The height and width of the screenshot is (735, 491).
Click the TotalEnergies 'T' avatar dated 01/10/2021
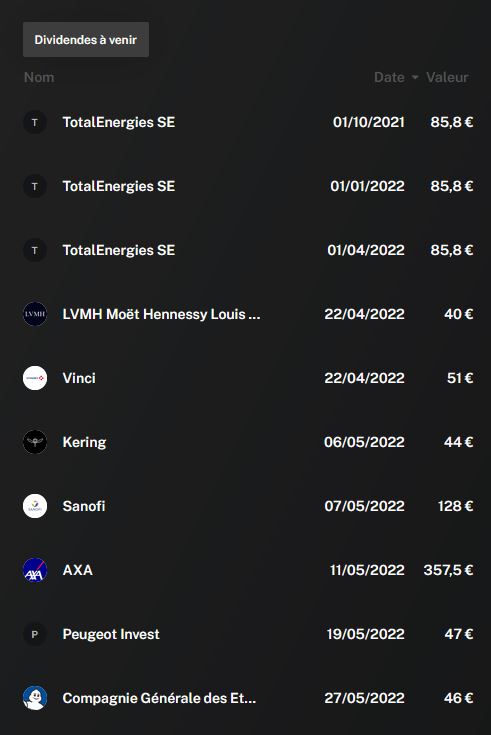35,122
